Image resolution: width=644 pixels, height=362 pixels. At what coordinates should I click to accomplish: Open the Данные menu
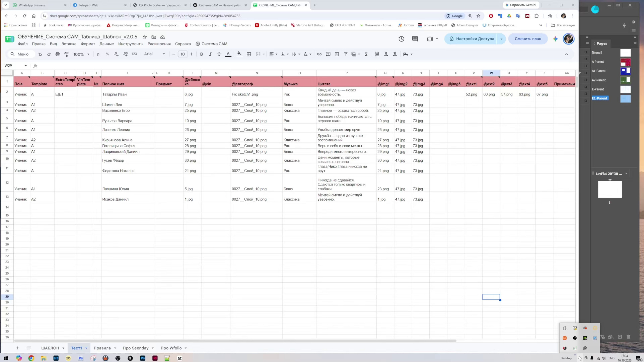coord(107,44)
